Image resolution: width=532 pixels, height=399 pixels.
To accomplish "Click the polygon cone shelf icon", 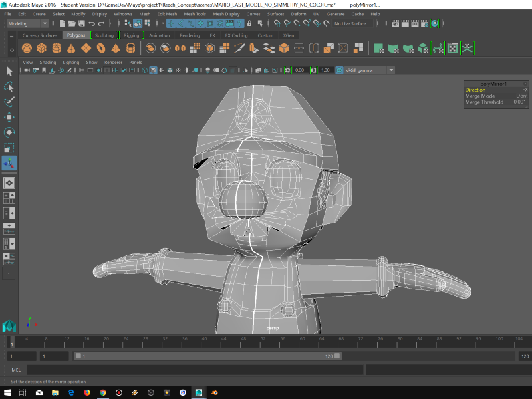I will [x=70, y=49].
